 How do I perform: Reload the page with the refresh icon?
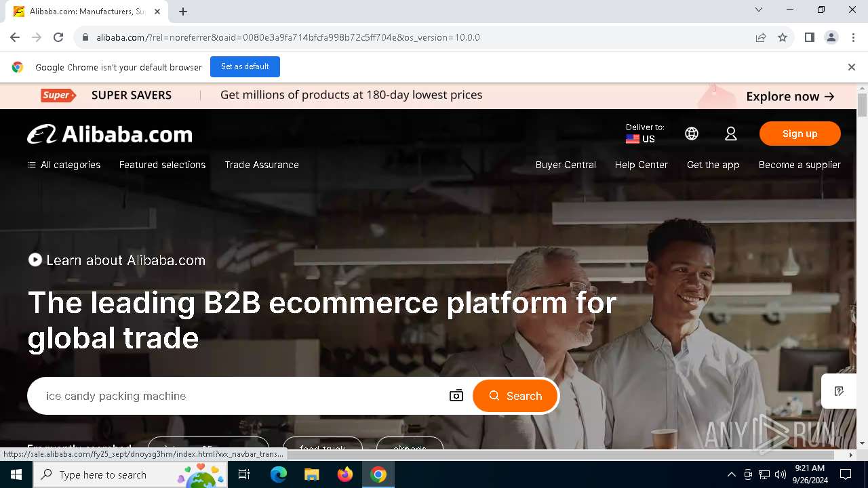(x=58, y=37)
